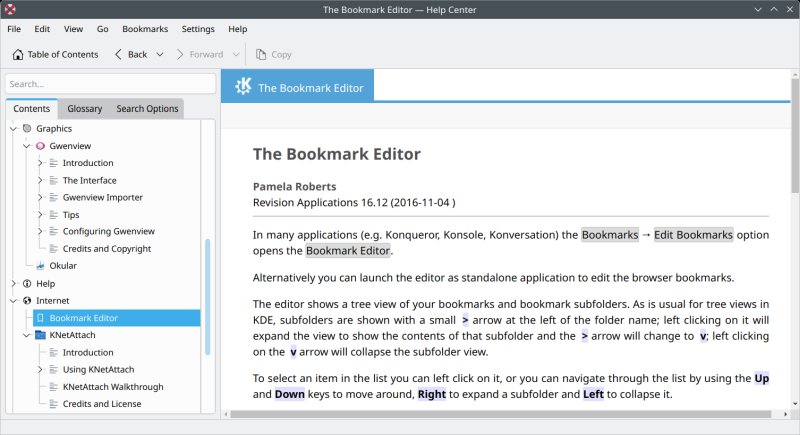Expand the Using KNetAttach subtree
This screenshot has height=435, width=800.
coord(40,369)
